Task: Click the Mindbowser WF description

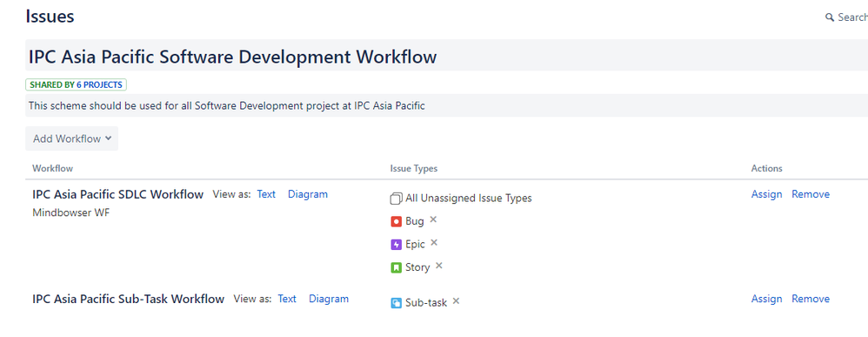Action: pyautogui.click(x=70, y=212)
